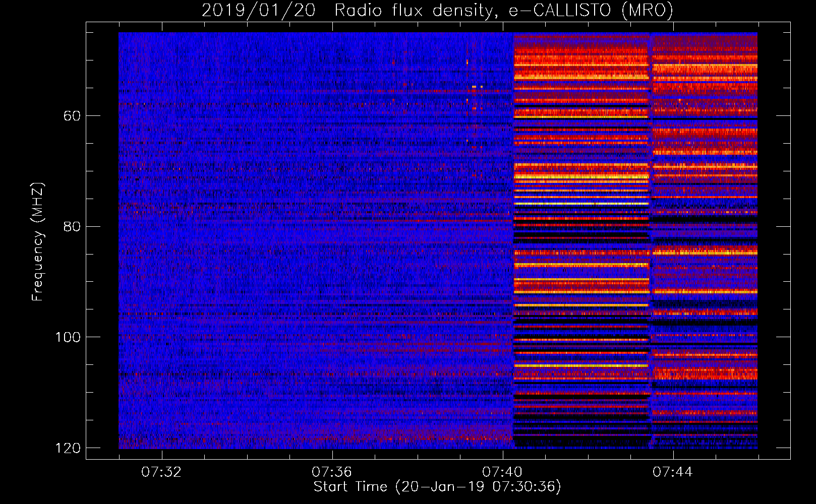The image size is (816, 504).
Task: Click the 100 frequency tick label
Action: point(68,337)
